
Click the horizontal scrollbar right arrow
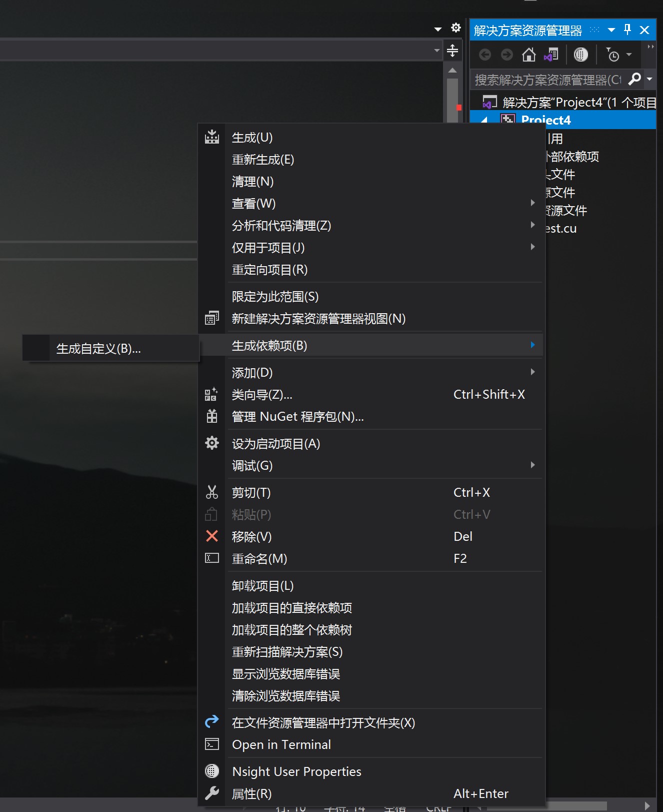tap(647, 805)
